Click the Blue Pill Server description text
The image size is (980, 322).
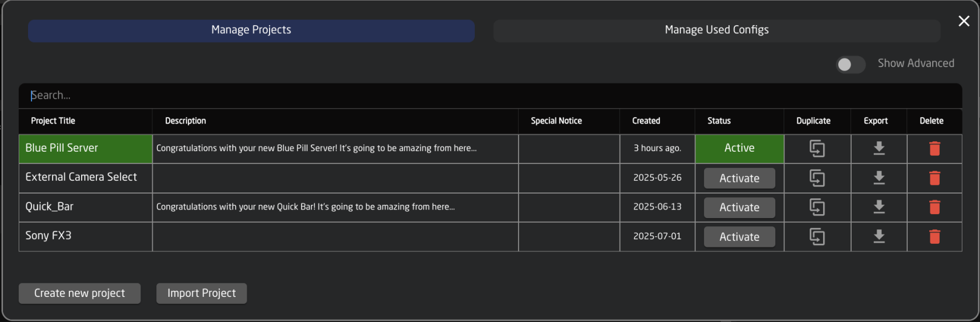(316, 148)
